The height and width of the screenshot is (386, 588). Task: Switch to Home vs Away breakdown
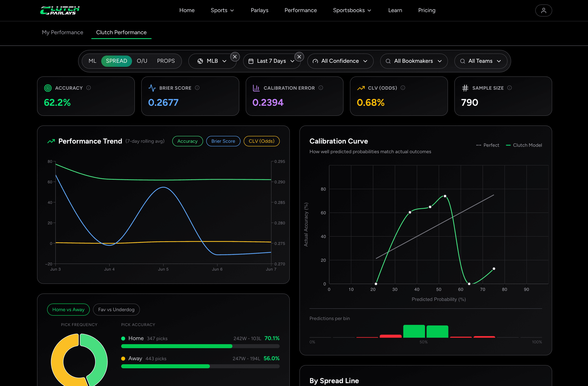(x=68, y=310)
